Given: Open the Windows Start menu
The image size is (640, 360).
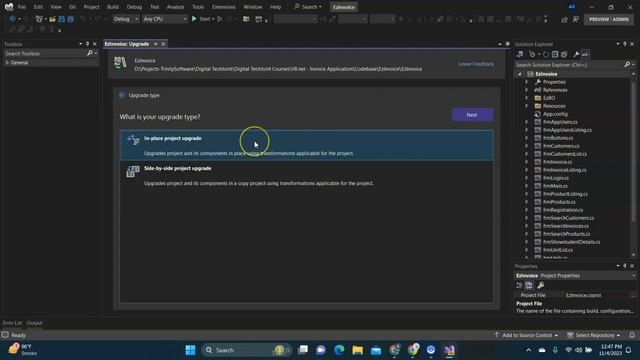Looking at the screenshot, I should point(190,350).
